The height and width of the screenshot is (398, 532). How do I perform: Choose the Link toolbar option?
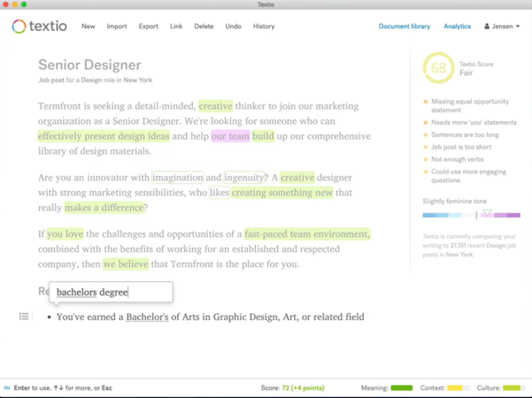coord(176,27)
